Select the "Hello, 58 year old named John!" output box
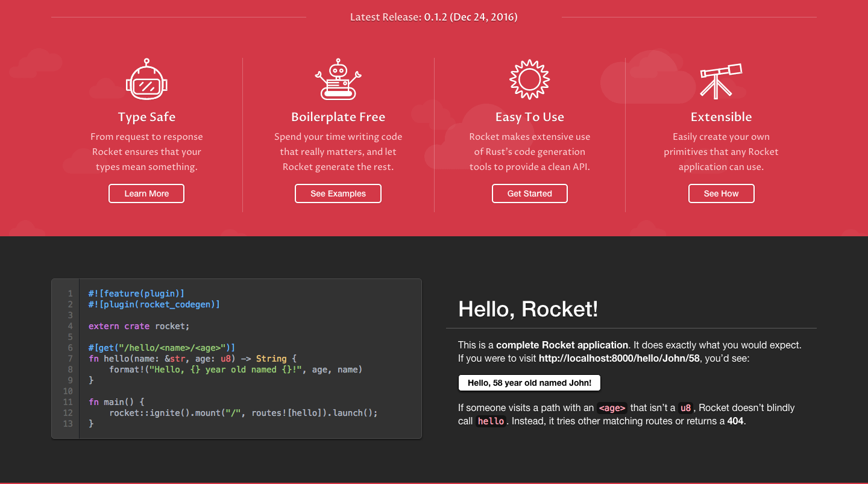This screenshot has width=868, height=484. tap(529, 382)
